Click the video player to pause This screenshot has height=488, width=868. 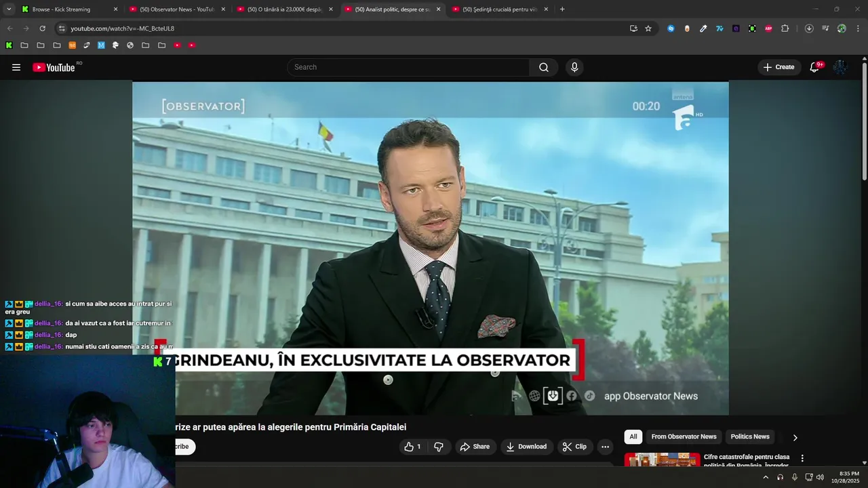point(431,248)
